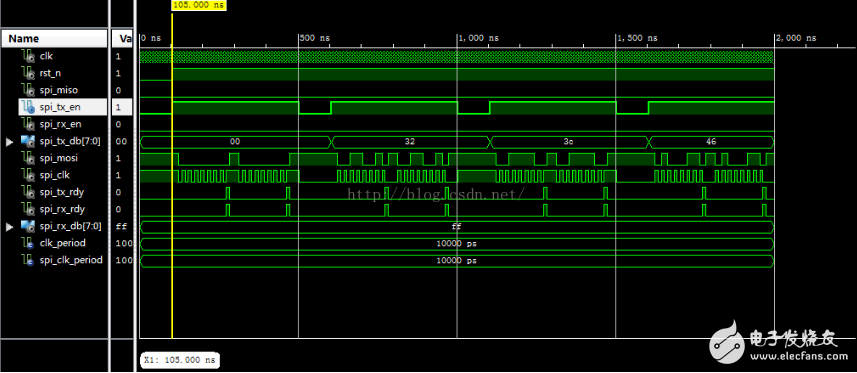Select the spi_clk signal name

pos(55,175)
